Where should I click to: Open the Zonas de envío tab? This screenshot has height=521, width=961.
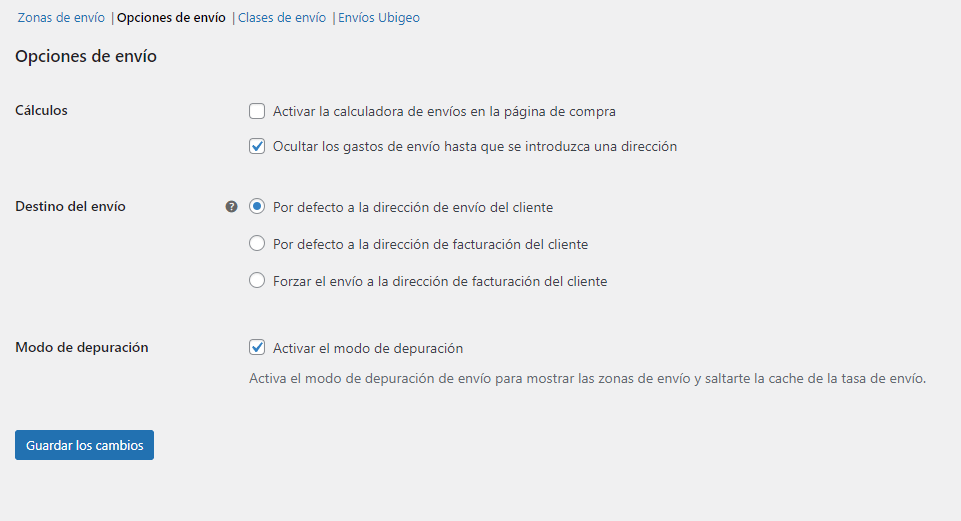[61, 18]
